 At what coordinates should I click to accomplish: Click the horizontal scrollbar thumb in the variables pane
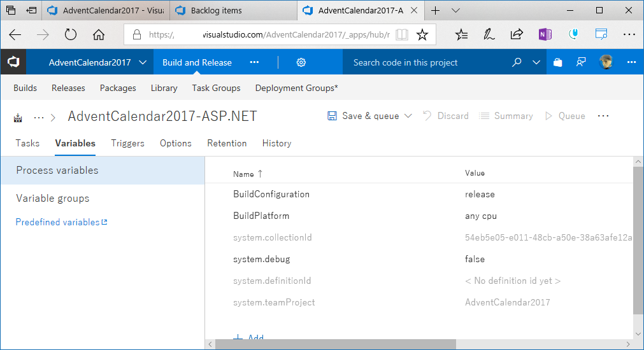click(x=336, y=344)
